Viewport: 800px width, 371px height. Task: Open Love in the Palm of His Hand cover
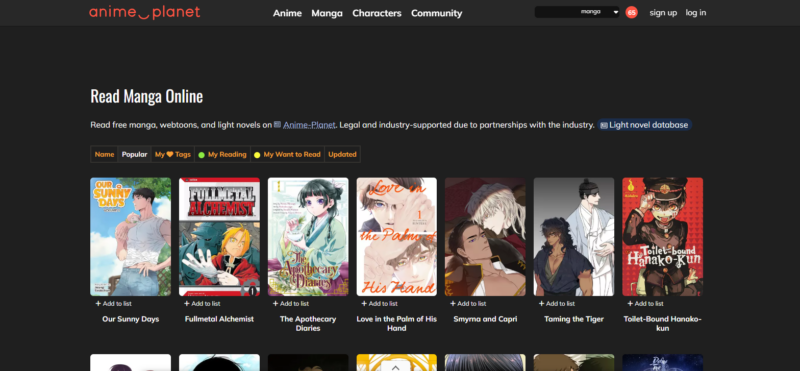tap(396, 237)
